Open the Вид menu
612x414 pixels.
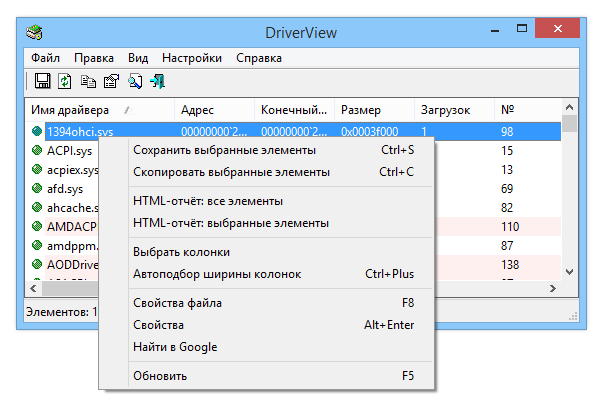138,58
